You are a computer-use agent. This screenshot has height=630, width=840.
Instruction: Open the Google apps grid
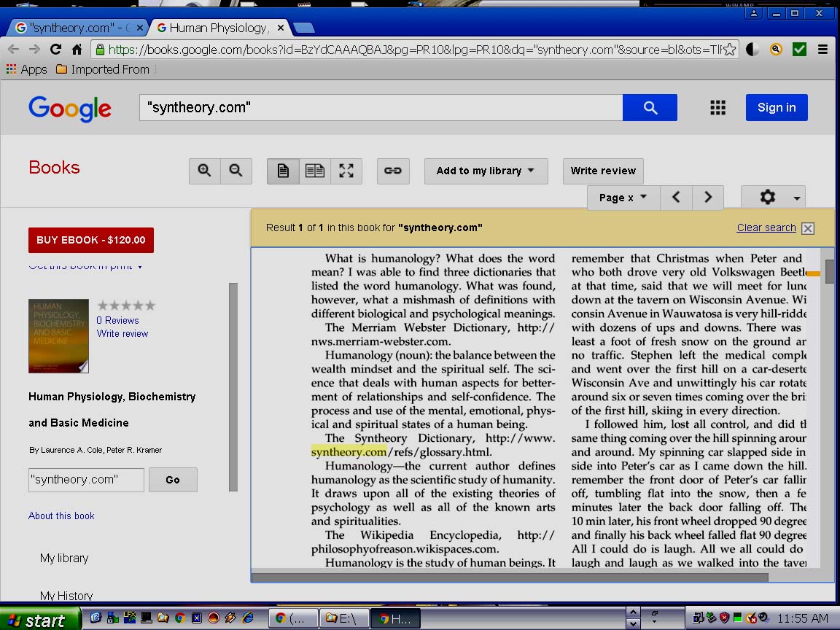(717, 108)
